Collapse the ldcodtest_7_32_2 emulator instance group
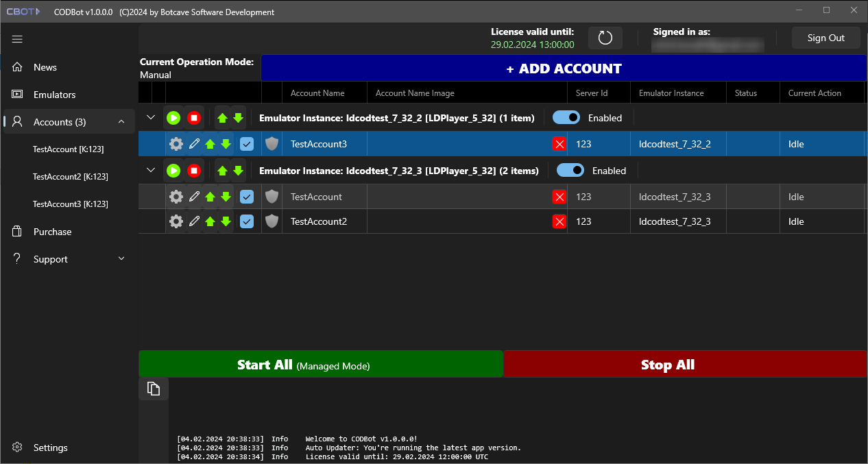 (x=151, y=118)
